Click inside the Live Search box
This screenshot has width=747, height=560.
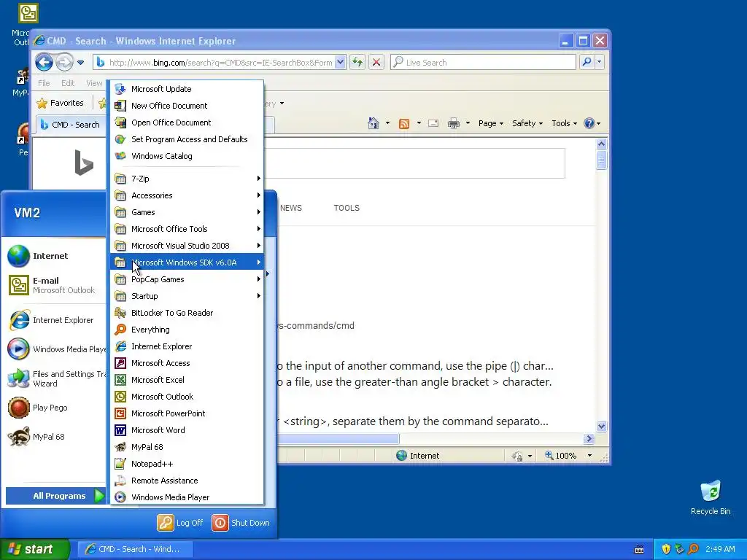[483, 63]
